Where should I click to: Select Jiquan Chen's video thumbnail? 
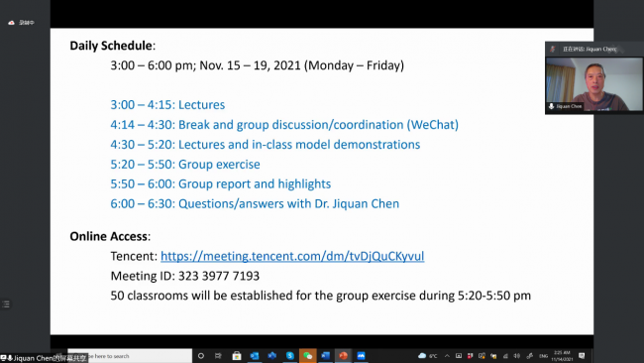(593, 84)
